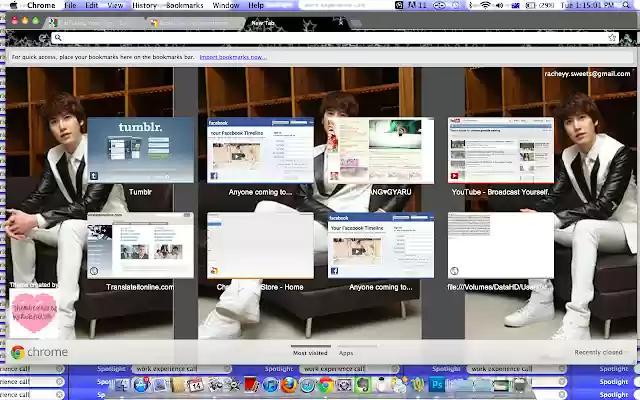Click the Wi-Fi status icon
The width and height of the screenshot is (640, 400).
pyautogui.click(x=485, y=5)
